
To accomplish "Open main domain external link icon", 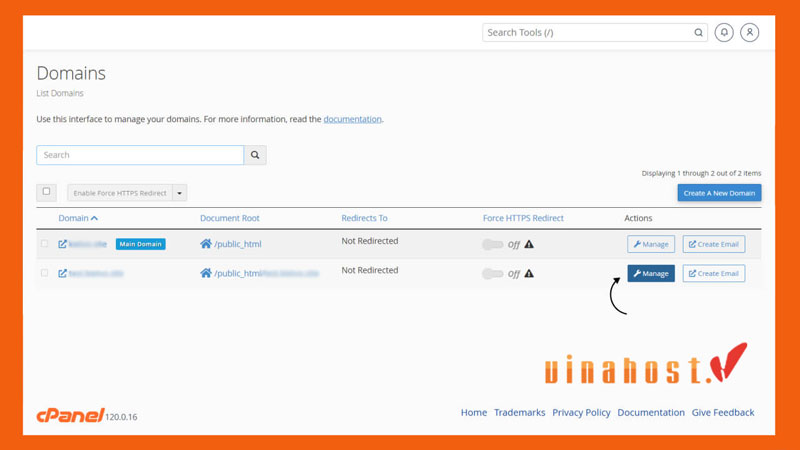I will [62, 244].
